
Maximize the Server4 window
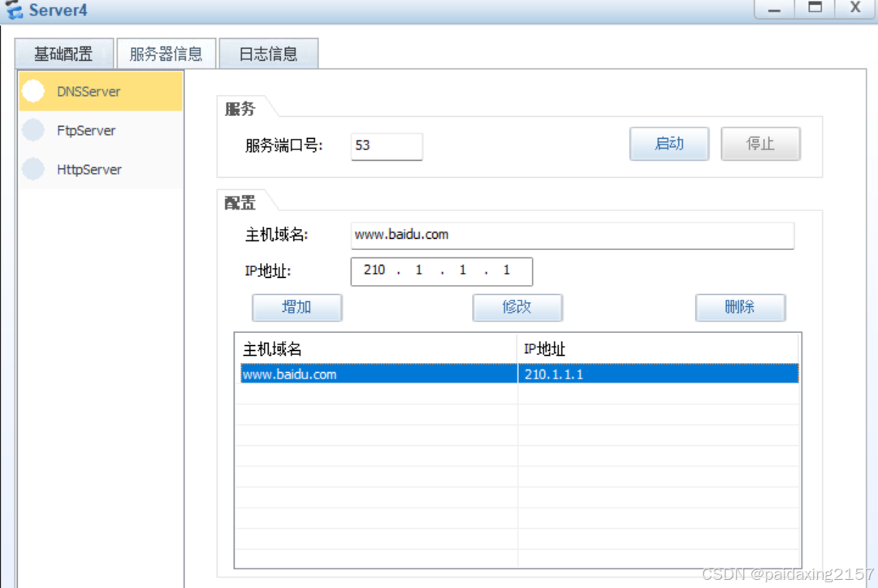point(815,9)
